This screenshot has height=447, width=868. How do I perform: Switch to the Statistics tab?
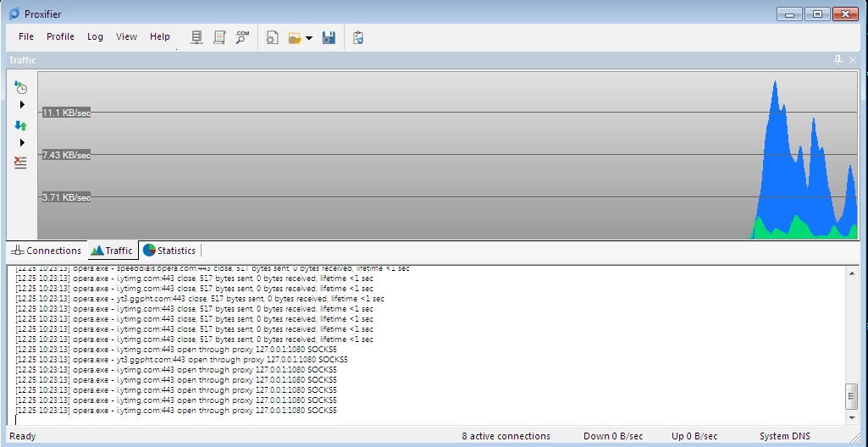pyautogui.click(x=169, y=251)
